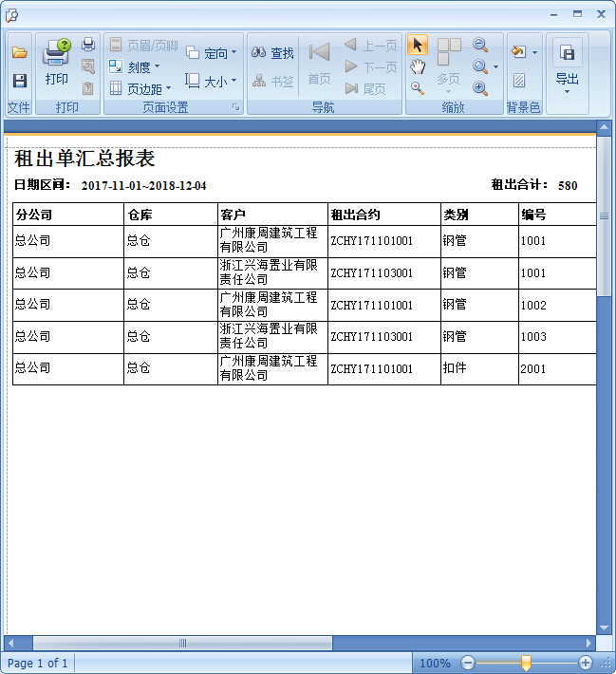Image resolution: width=616 pixels, height=674 pixels.
Task: Open the 查找 find tool
Action: coord(273,53)
